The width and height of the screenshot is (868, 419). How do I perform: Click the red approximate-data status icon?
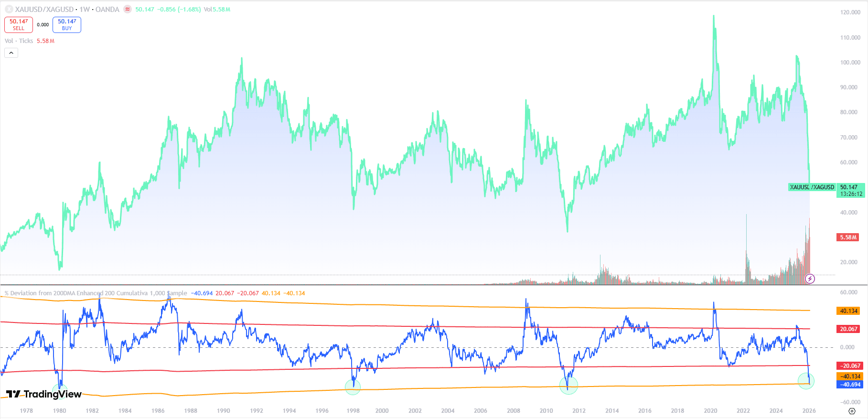tap(128, 9)
